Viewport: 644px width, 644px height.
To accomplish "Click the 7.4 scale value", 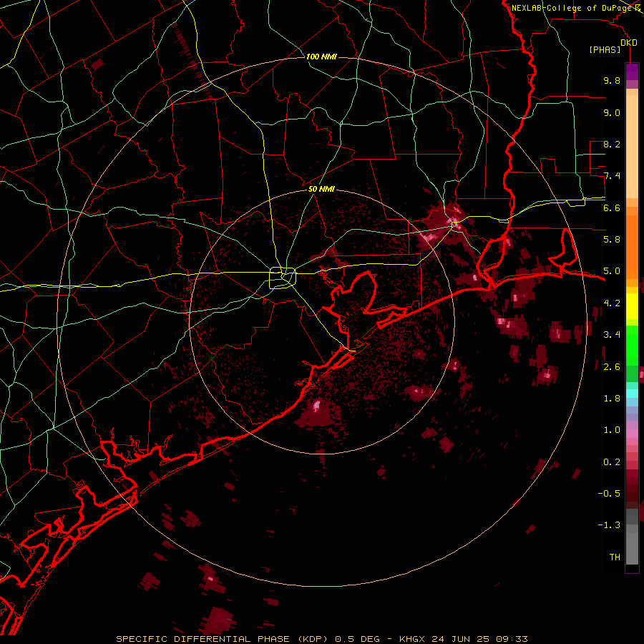I will 612,176.
